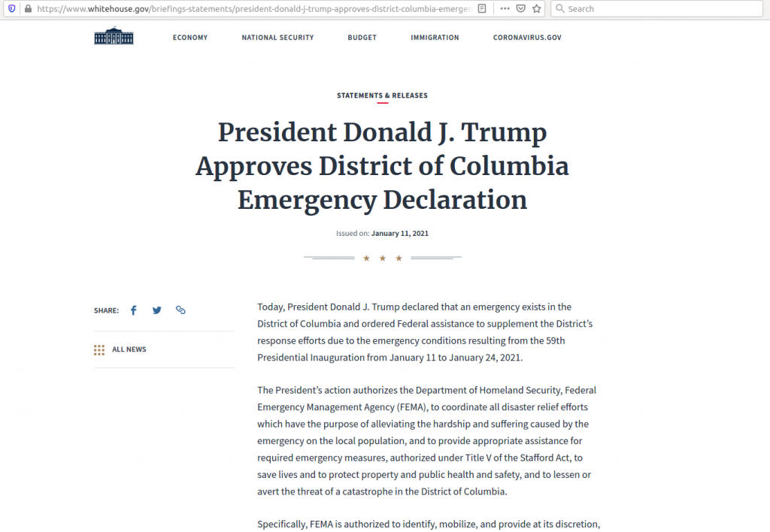Click the Save to Pocket icon
This screenshot has width=770, height=532.
pos(520,9)
